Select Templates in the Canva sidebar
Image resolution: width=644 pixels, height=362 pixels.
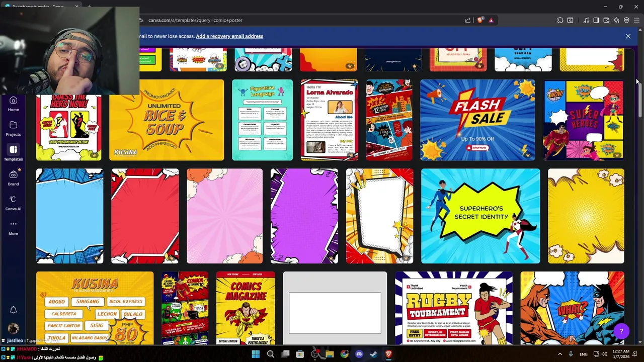(x=13, y=153)
